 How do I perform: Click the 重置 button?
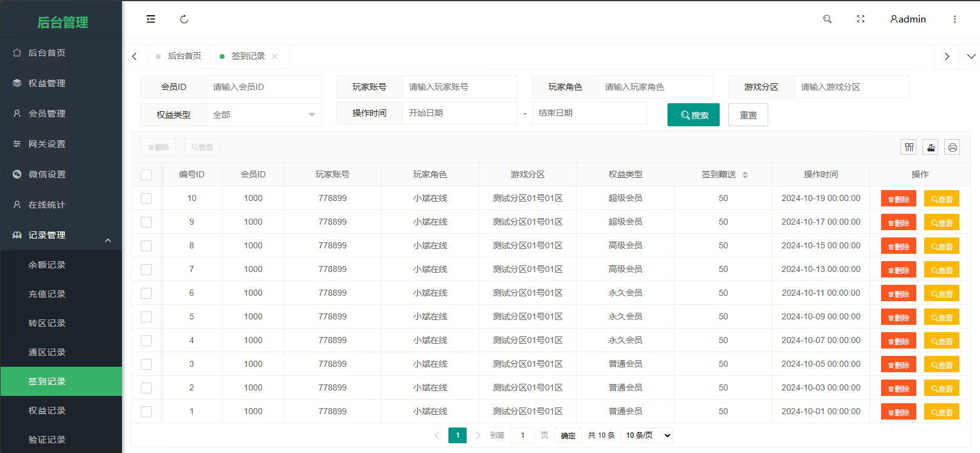[748, 115]
